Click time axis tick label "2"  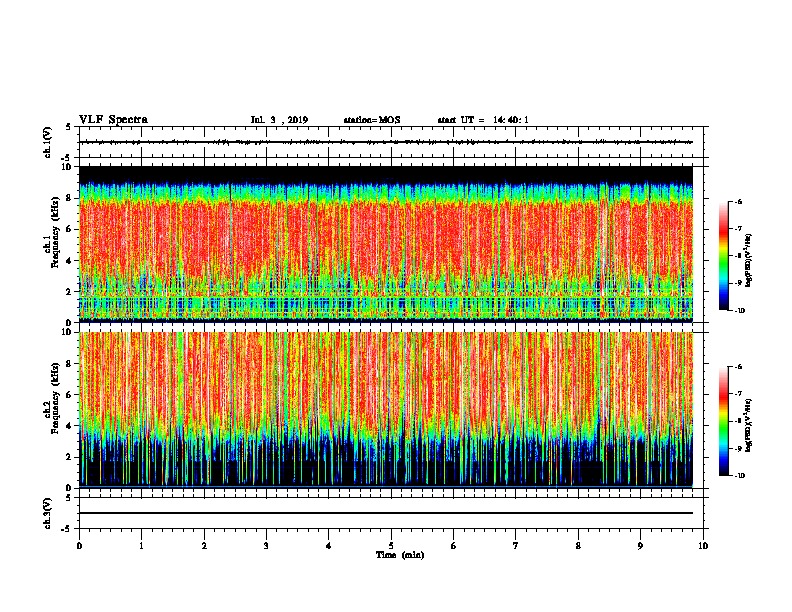204,546
